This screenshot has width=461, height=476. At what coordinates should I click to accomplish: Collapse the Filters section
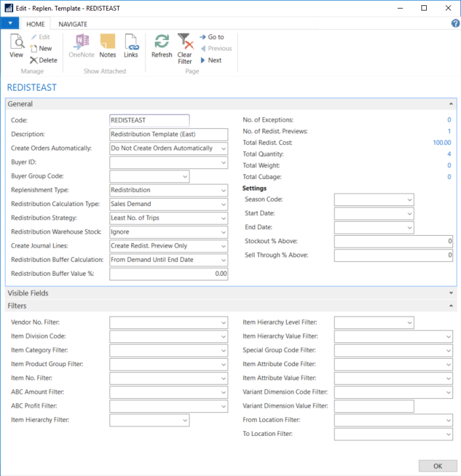tap(450, 306)
